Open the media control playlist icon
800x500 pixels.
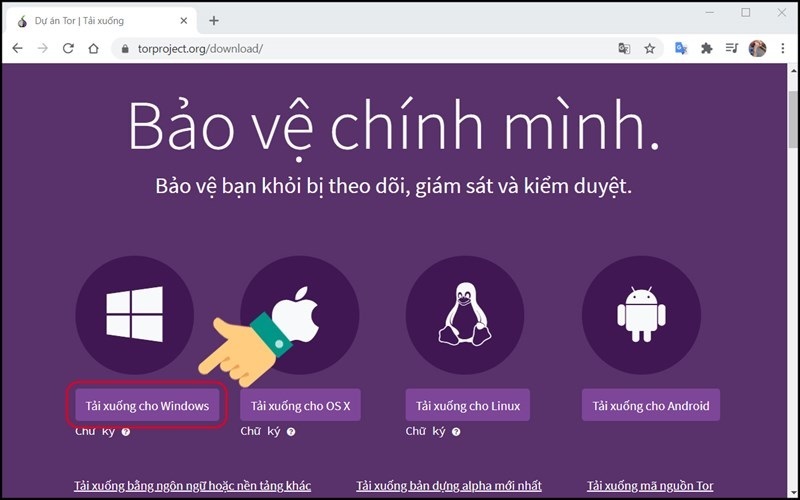pyautogui.click(x=732, y=48)
